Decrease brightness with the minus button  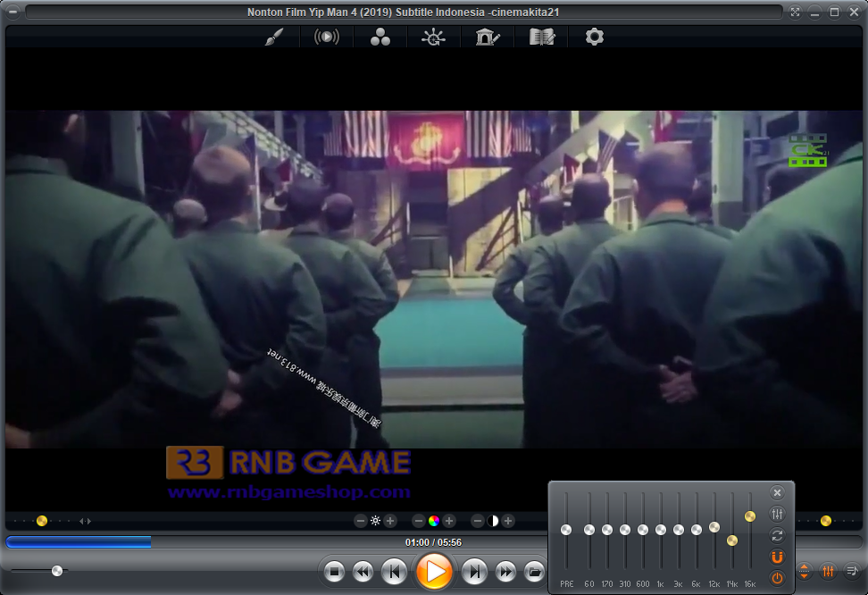click(x=361, y=521)
